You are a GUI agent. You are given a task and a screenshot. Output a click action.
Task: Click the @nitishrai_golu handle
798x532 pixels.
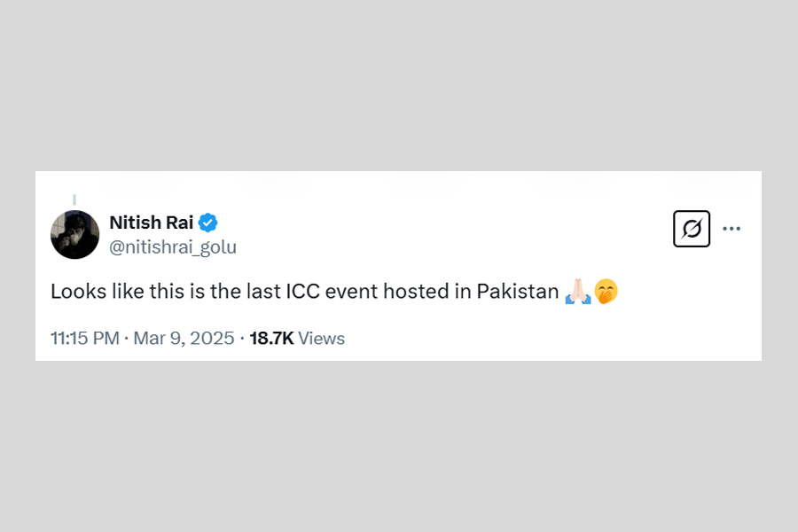(172, 247)
